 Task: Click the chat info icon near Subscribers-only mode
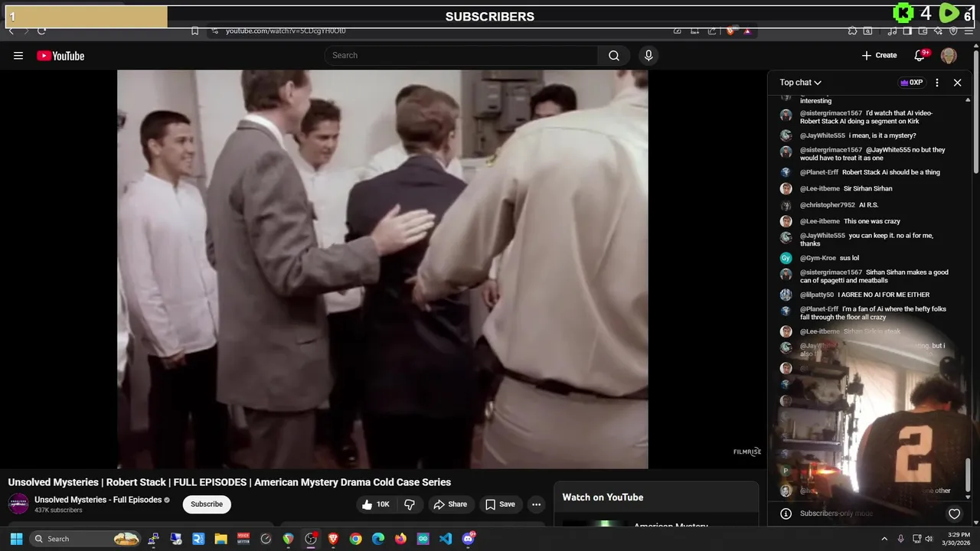(x=786, y=514)
